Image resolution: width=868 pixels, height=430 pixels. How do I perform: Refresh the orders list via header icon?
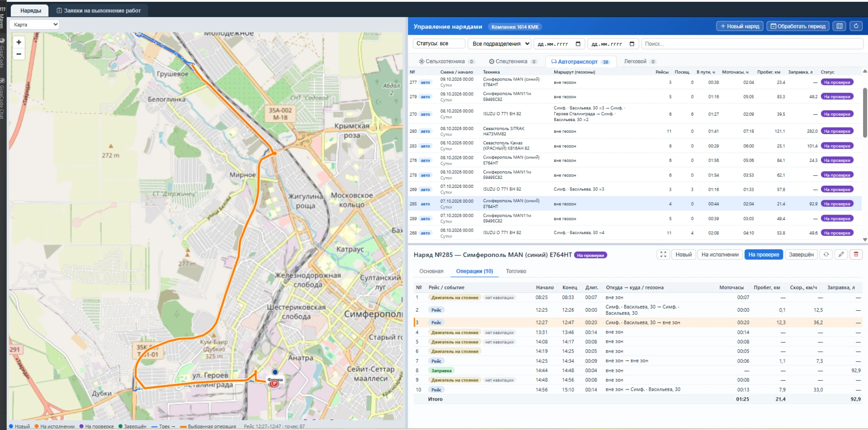[856, 26]
